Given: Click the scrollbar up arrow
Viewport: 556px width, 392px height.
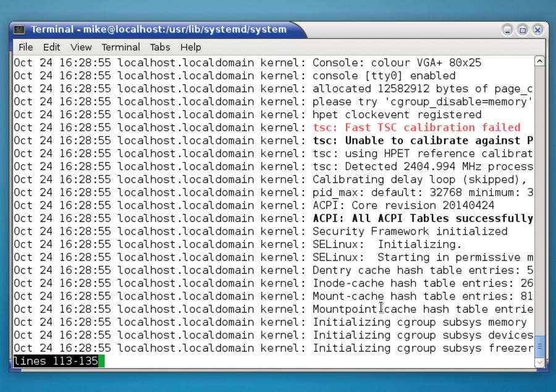Looking at the screenshot, I should pos(539,61).
